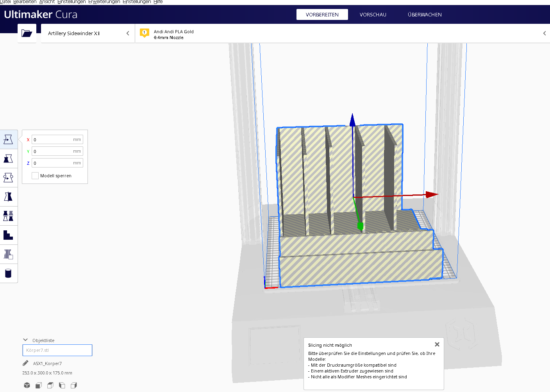The width and height of the screenshot is (550, 392).
Task: Switch to the VORSCHAU tab
Action: [373, 14]
